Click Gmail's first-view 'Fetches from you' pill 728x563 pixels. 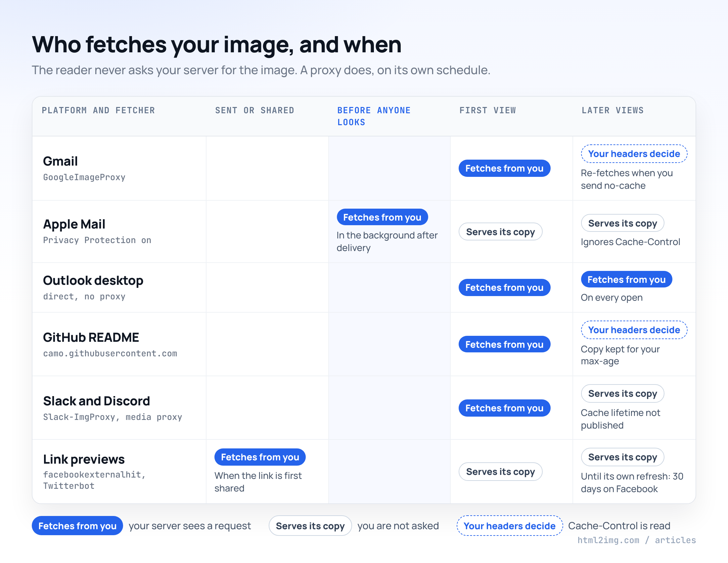(x=504, y=169)
